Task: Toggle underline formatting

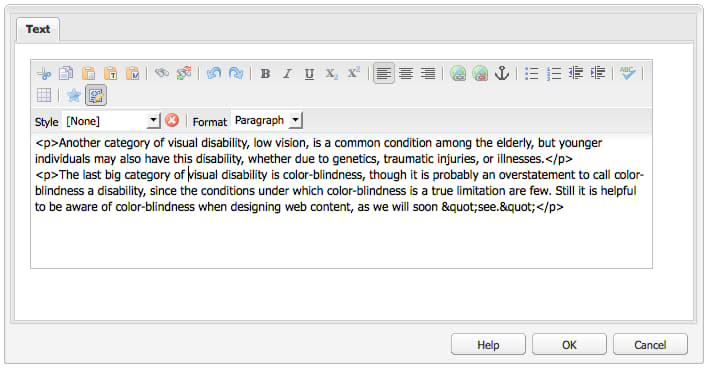Action: (x=309, y=73)
